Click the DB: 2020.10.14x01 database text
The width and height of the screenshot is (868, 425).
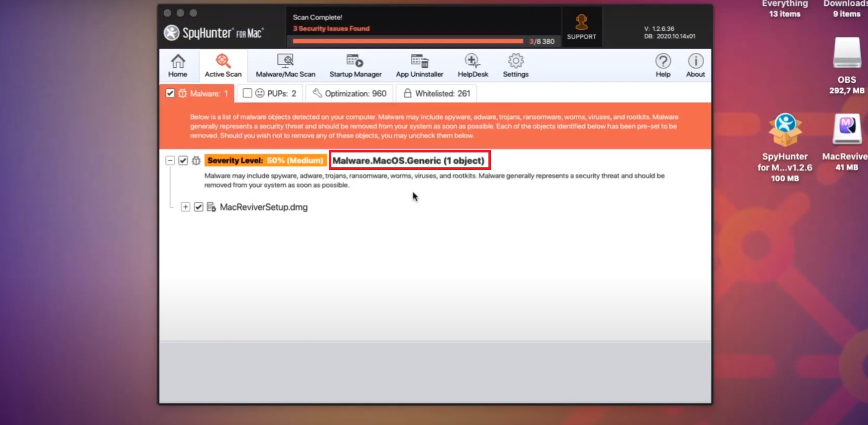tap(670, 36)
